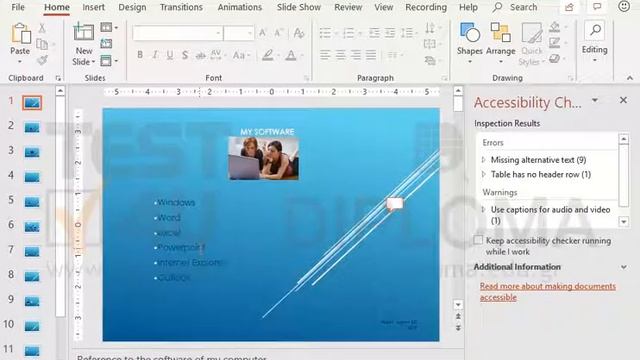Screen dimensions: 640x360
Task: Click Center alignment icon
Action: click(341, 55)
